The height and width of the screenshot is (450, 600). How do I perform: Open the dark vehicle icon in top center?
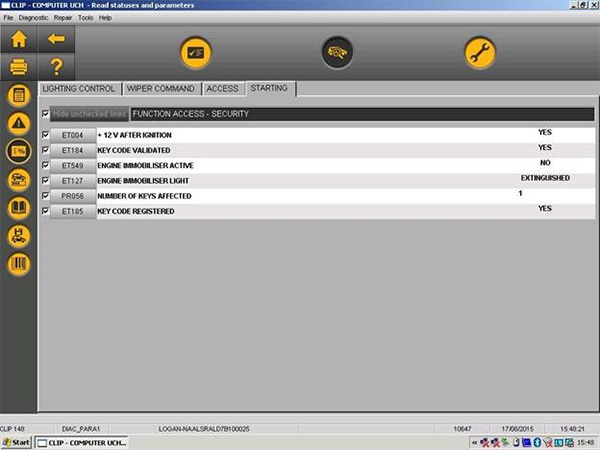click(x=337, y=53)
